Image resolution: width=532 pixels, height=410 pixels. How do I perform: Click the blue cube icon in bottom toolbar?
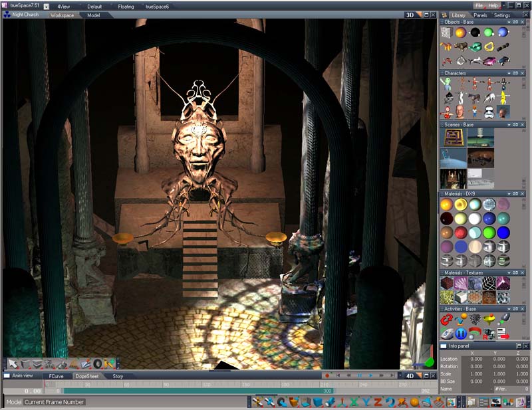click(318, 402)
